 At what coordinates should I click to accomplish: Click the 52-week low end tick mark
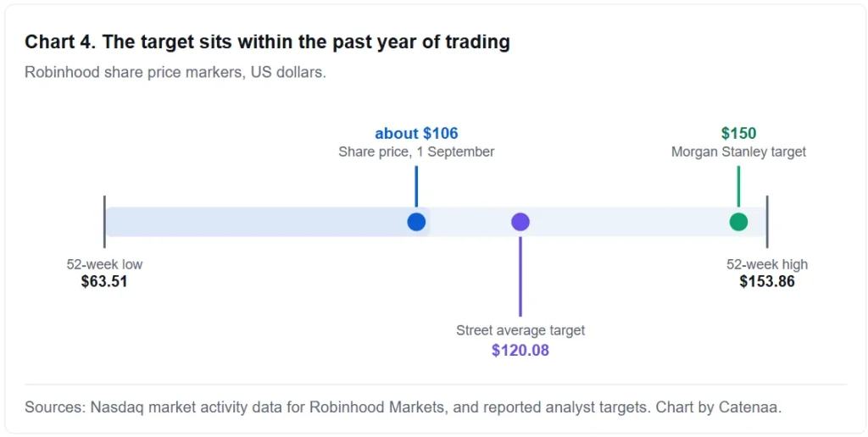[104, 222]
